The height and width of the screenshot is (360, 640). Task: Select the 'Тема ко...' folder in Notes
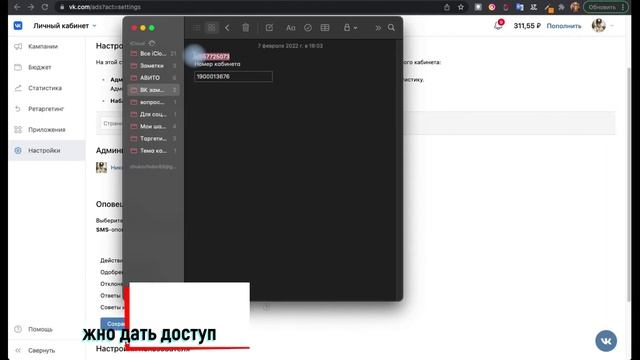point(153,151)
